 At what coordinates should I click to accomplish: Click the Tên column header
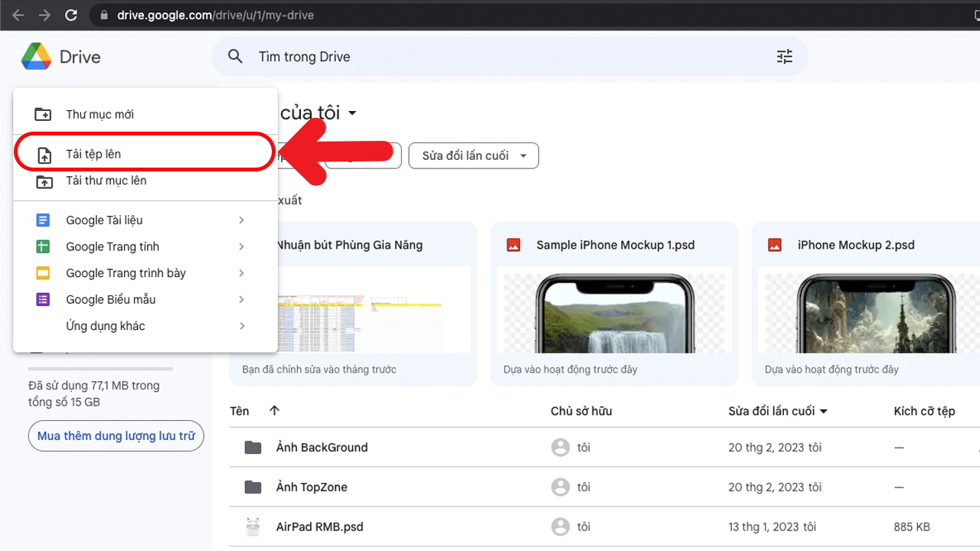tap(240, 411)
